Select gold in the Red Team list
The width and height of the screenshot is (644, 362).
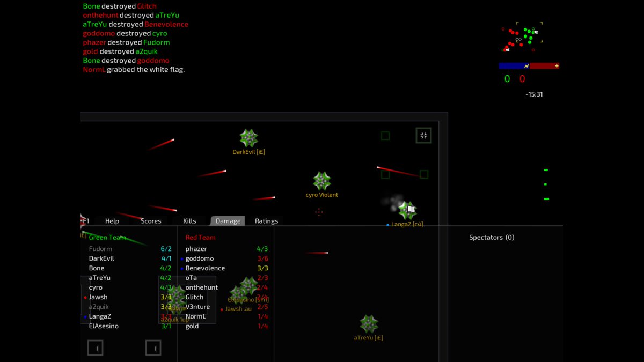pos(192,326)
